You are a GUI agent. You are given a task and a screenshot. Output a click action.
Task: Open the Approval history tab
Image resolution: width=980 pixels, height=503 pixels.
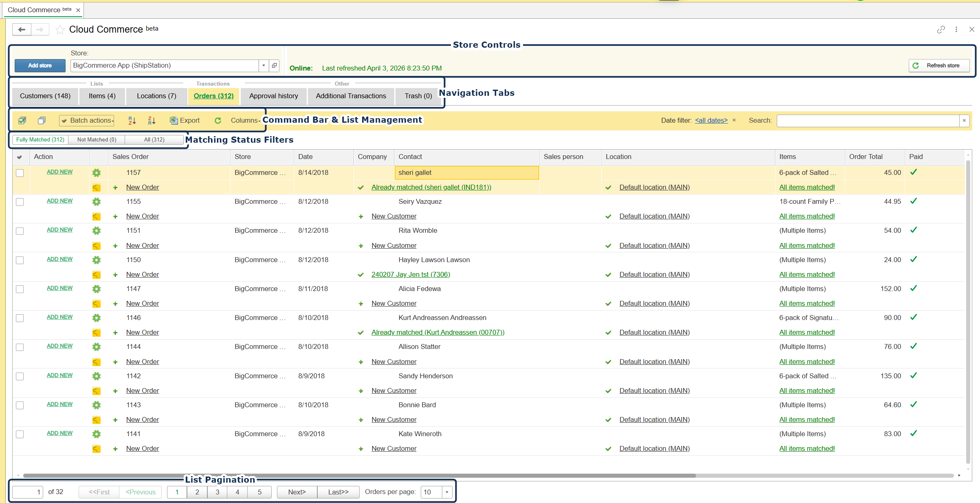(273, 96)
